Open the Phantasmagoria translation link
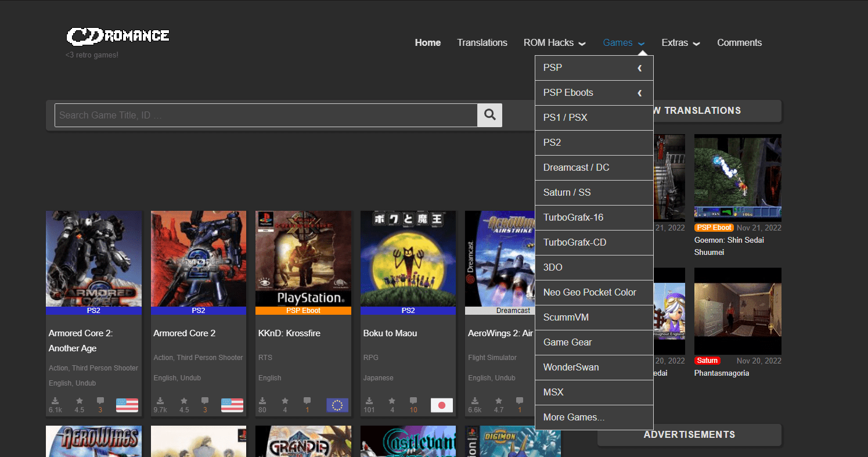The width and height of the screenshot is (868, 457). click(722, 373)
